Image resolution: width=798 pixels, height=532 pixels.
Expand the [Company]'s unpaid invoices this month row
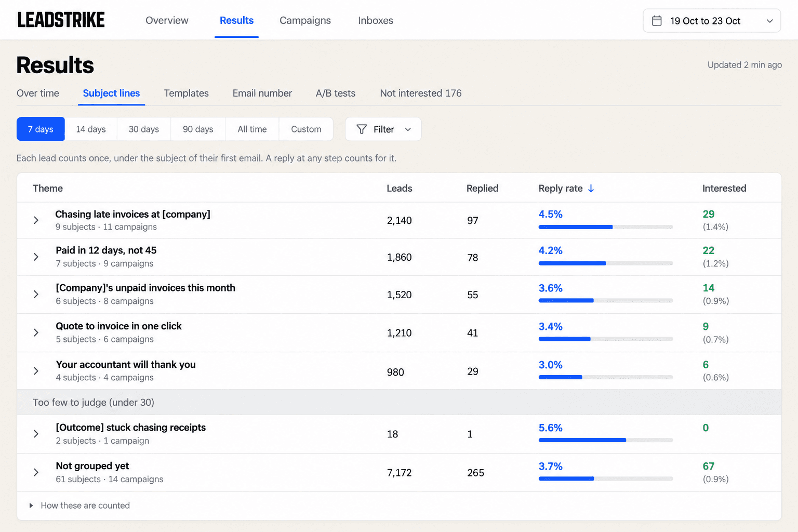(x=36, y=295)
